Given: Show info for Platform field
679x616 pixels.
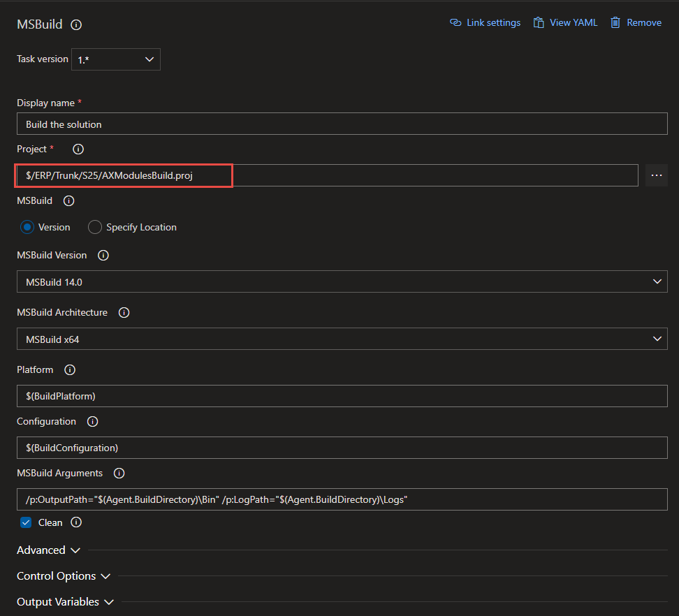Looking at the screenshot, I should pos(70,370).
